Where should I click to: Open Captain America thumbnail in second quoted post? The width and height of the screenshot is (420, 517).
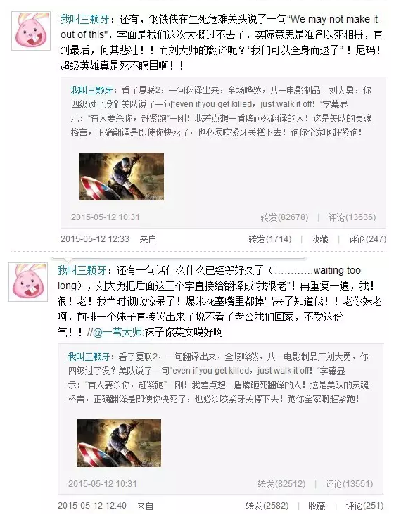(119, 443)
